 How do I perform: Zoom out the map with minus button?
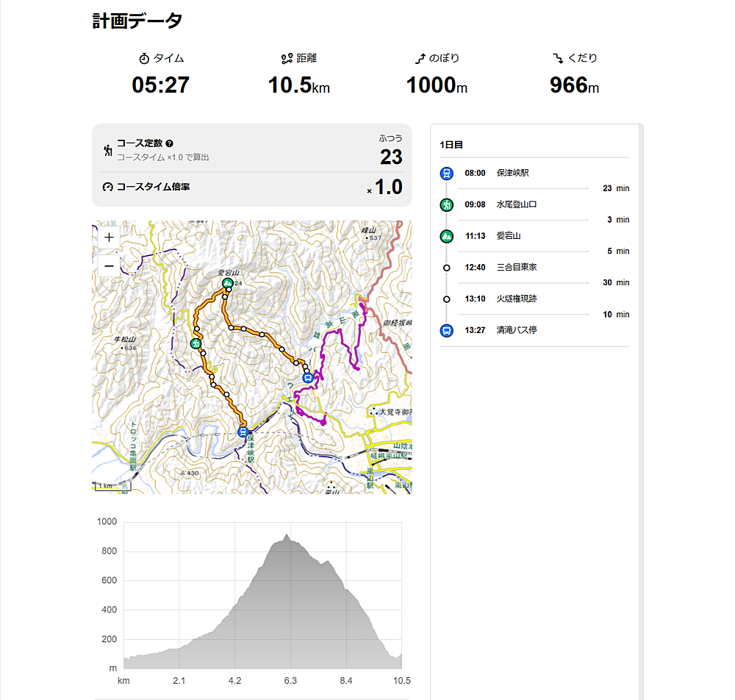(x=109, y=265)
